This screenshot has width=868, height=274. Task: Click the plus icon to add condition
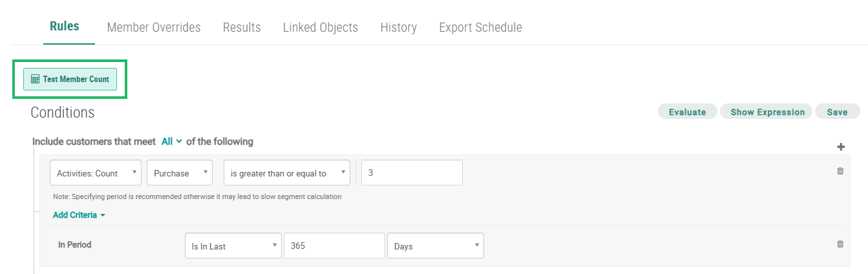click(x=841, y=147)
